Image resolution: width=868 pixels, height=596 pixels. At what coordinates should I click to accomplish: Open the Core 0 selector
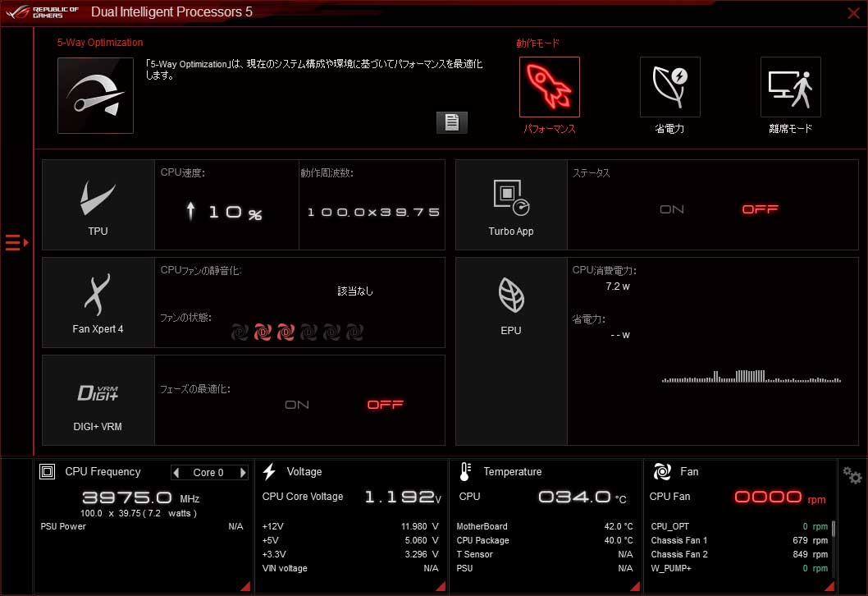tap(208, 473)
